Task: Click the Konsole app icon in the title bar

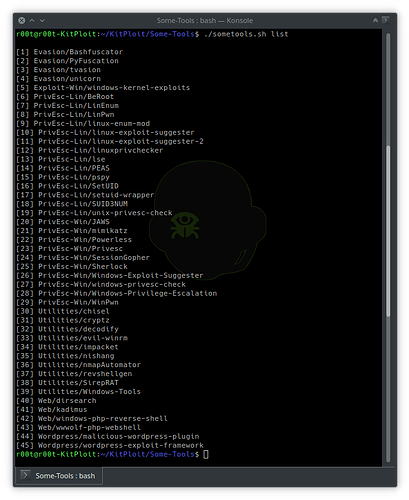Action: point(386,20)
